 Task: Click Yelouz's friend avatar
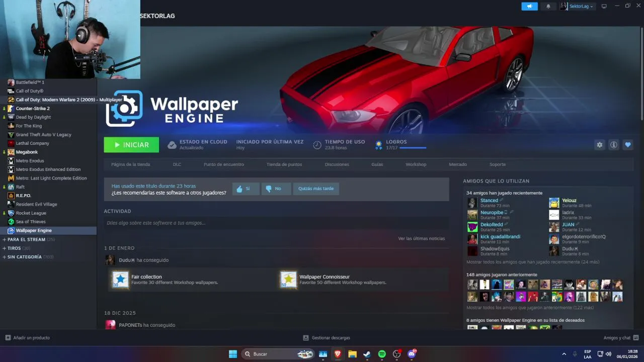pos(554,203)
